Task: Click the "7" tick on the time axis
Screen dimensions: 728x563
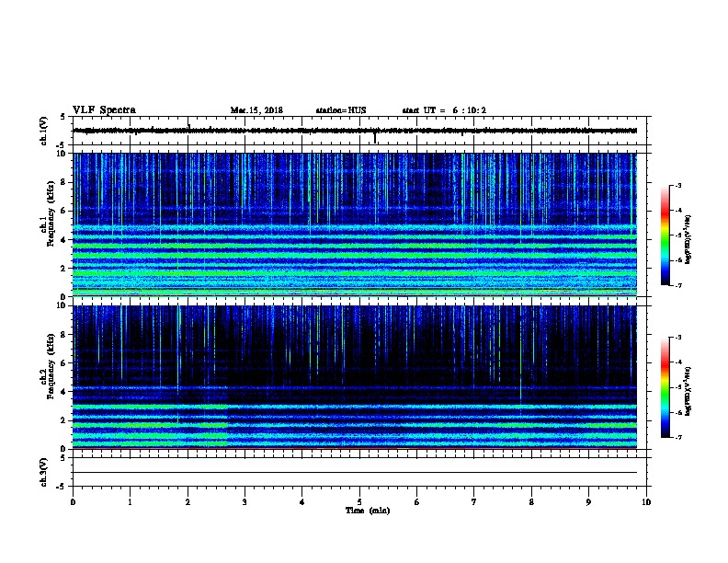Action: click(x=474, y=502)
